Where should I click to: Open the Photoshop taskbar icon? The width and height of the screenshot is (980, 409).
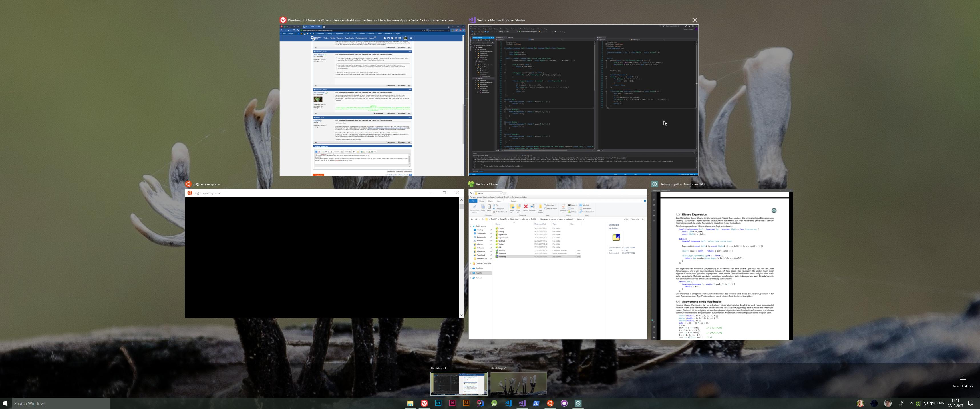(x=438, y=403)
